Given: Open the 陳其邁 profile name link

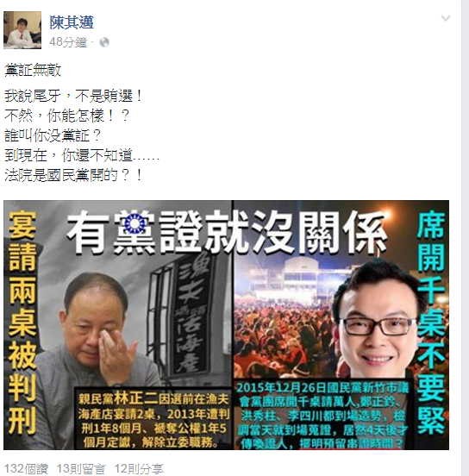Looking at the screenshot, I should (72, 22).
